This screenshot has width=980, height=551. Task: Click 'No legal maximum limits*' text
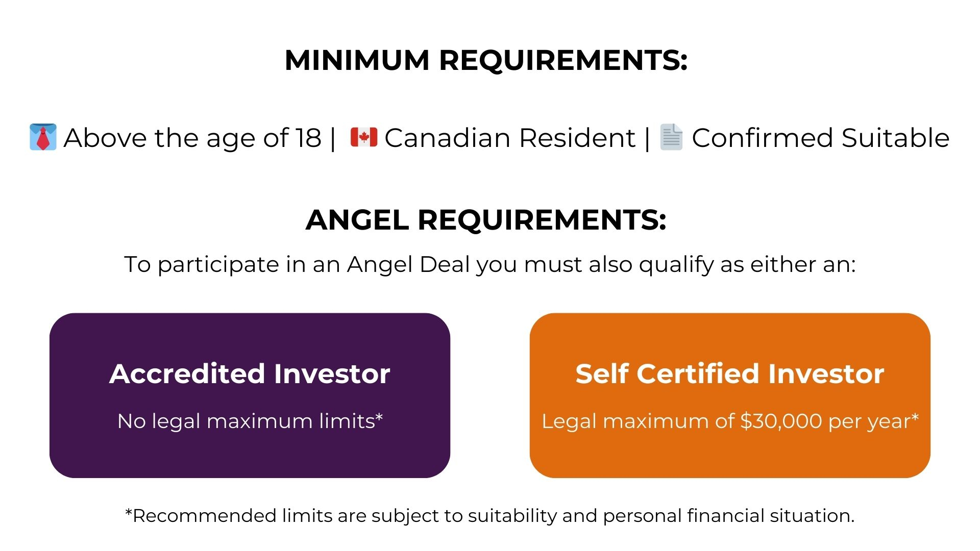point(250,421)
